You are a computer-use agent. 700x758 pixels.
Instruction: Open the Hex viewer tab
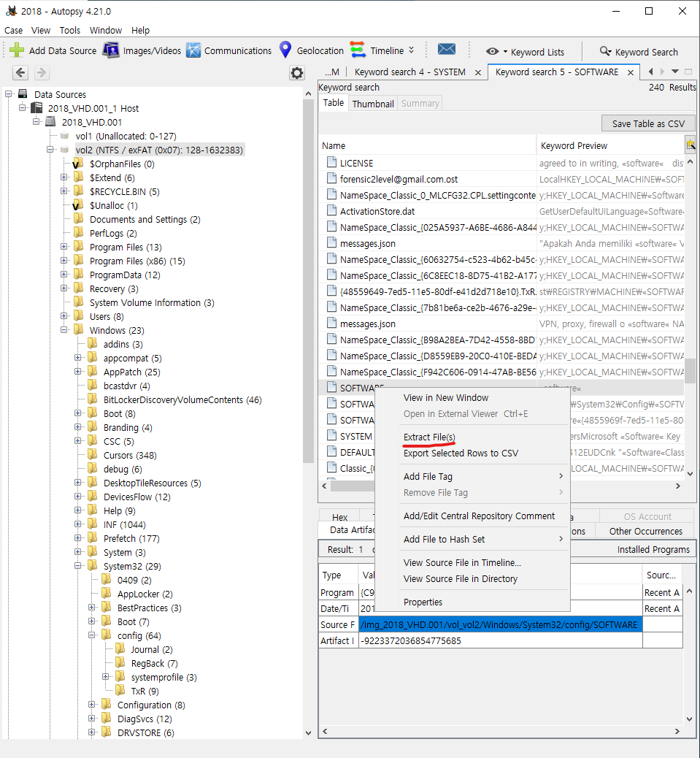click(x=339, y=517)
